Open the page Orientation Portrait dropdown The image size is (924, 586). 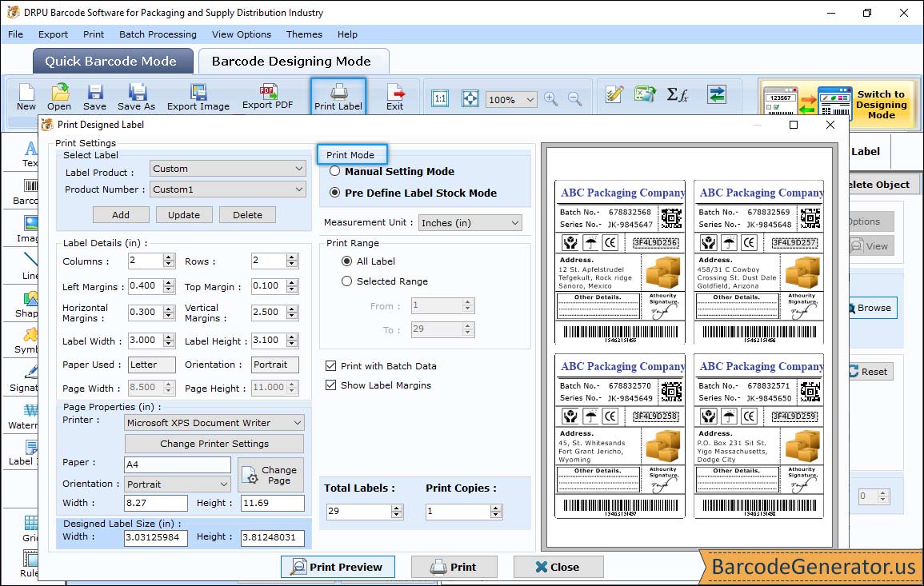[178, 484]
